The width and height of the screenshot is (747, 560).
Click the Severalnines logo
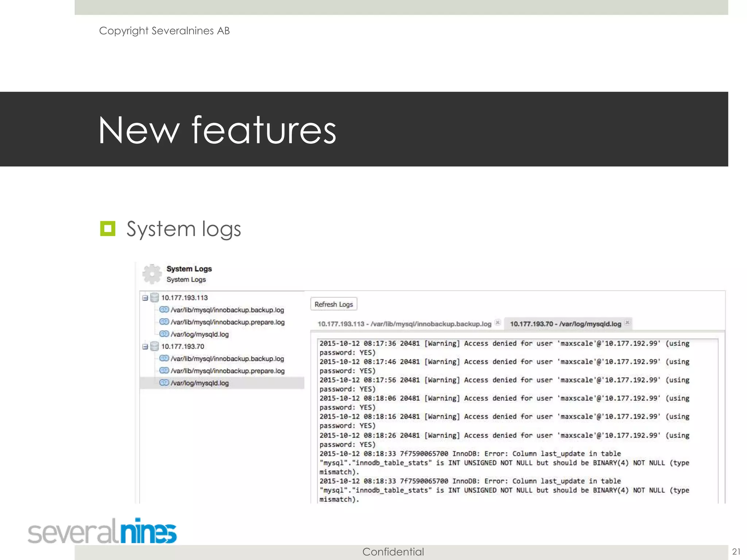coord(102,530)
